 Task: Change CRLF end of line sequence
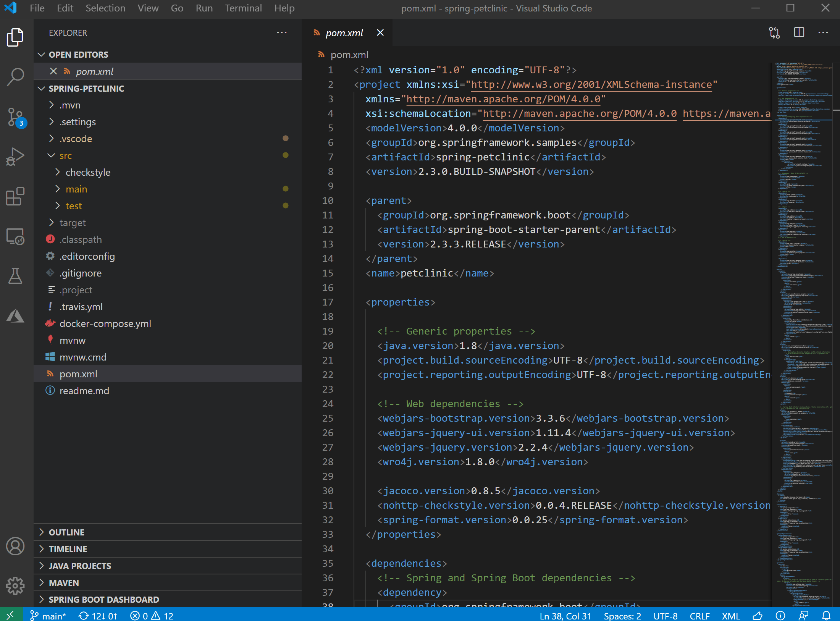[699, 616]
